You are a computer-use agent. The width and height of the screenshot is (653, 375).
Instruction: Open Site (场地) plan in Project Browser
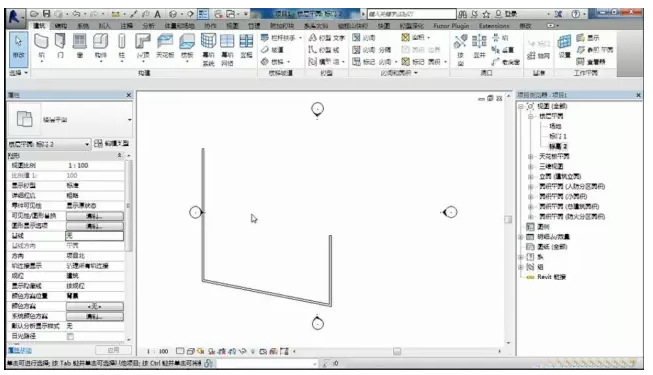(x=555, y=126)
